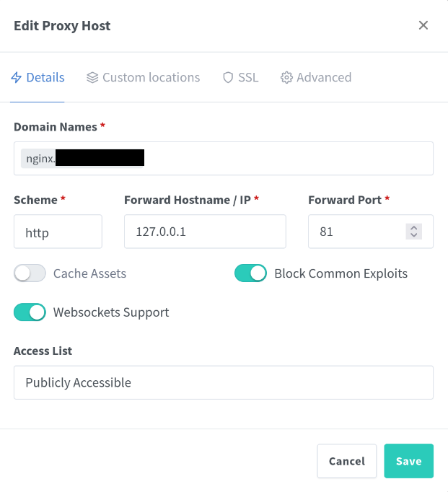This screenshot has height=492, width=448.
Task: Open the Access List dropdown
Action: 223,382
